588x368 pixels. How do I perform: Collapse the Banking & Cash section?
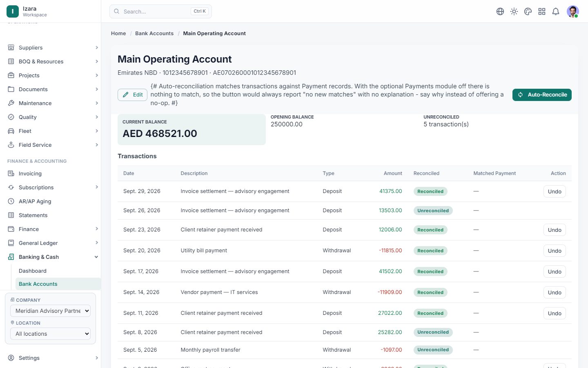pos(96,257)
